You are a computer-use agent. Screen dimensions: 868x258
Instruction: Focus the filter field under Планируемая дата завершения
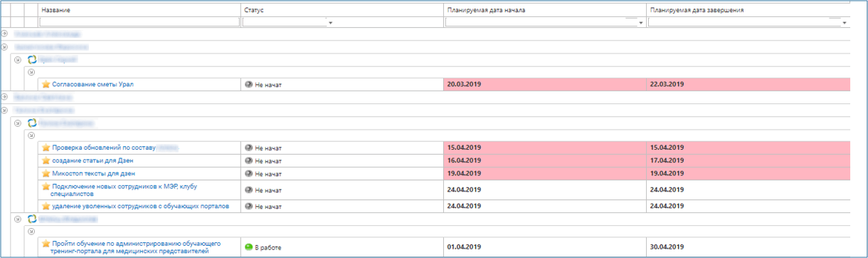pos(743,23)
